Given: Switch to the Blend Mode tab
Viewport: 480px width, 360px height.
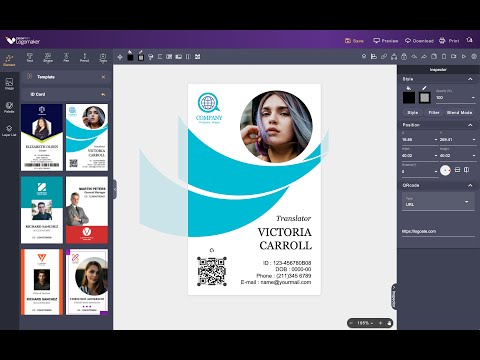Looking at the screenshot, I should point(459,113).
